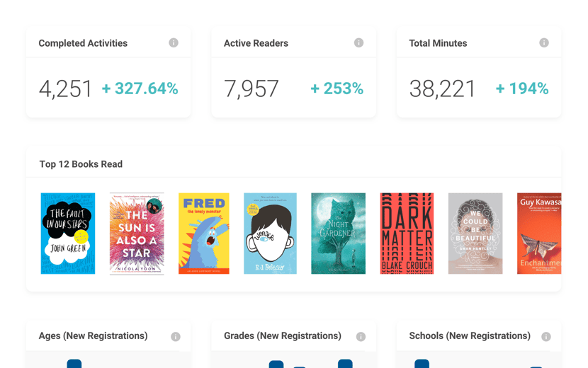Screen dimensions: 588x368
Task: Open The Fault in Our Stars cover
Action: tap(68, 234)
